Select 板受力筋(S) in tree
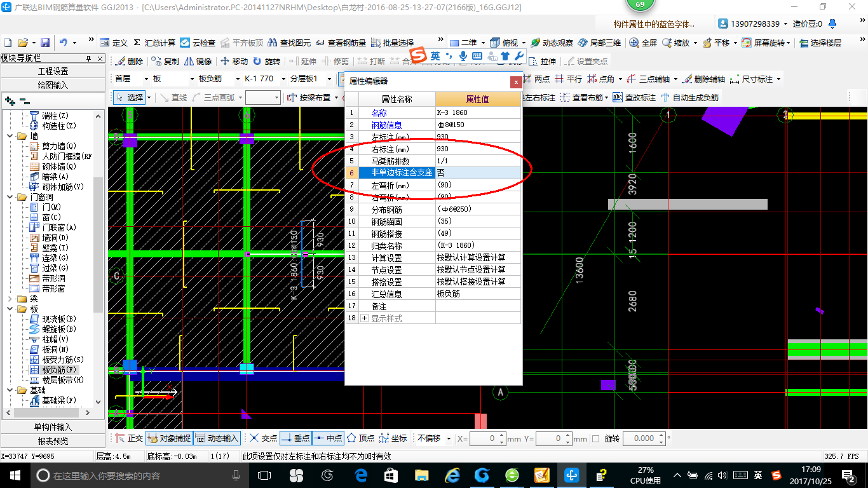 point(63,360)
